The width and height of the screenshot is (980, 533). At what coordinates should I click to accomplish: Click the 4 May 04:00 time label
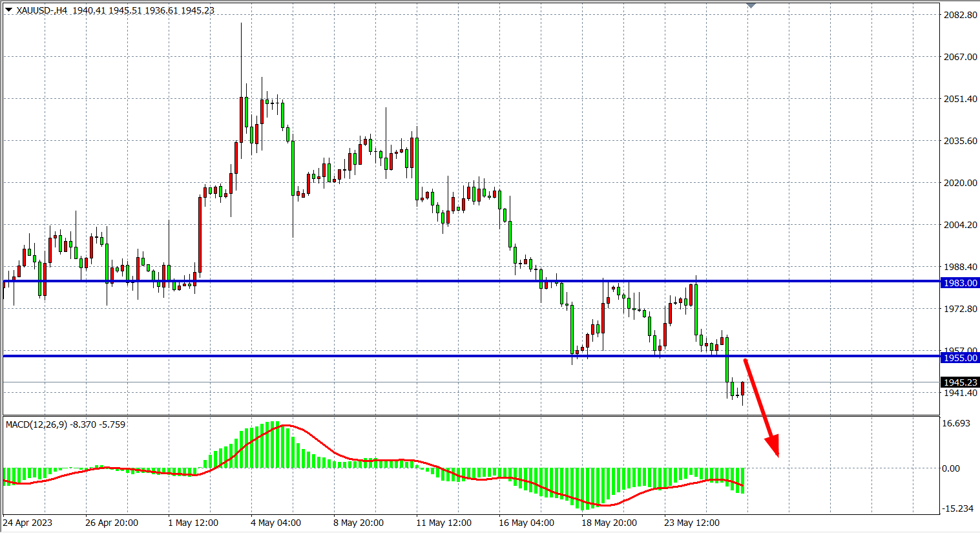[276, 523]
